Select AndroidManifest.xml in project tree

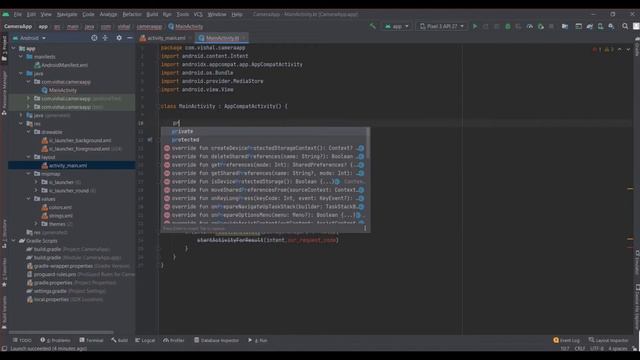pos(64,65)
